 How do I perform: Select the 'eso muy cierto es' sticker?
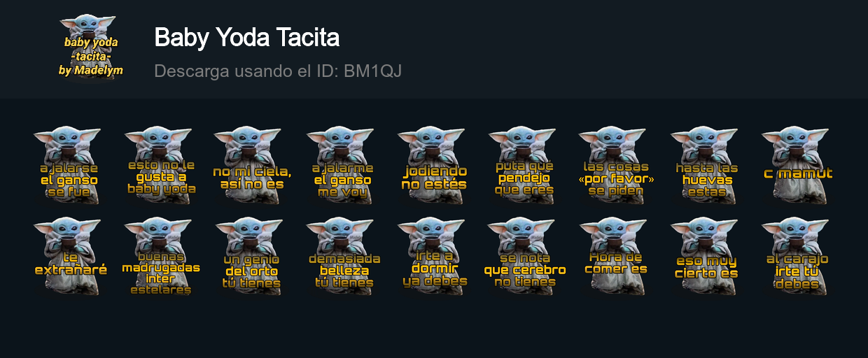(706, 256)
